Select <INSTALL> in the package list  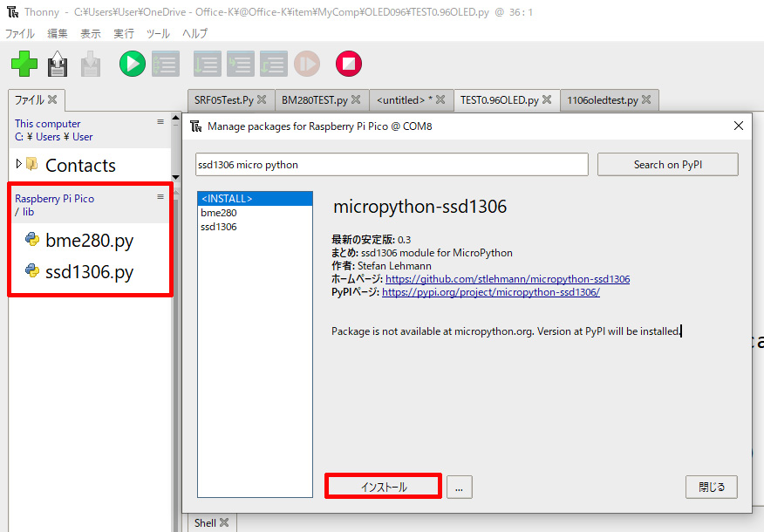click(255, 199)
